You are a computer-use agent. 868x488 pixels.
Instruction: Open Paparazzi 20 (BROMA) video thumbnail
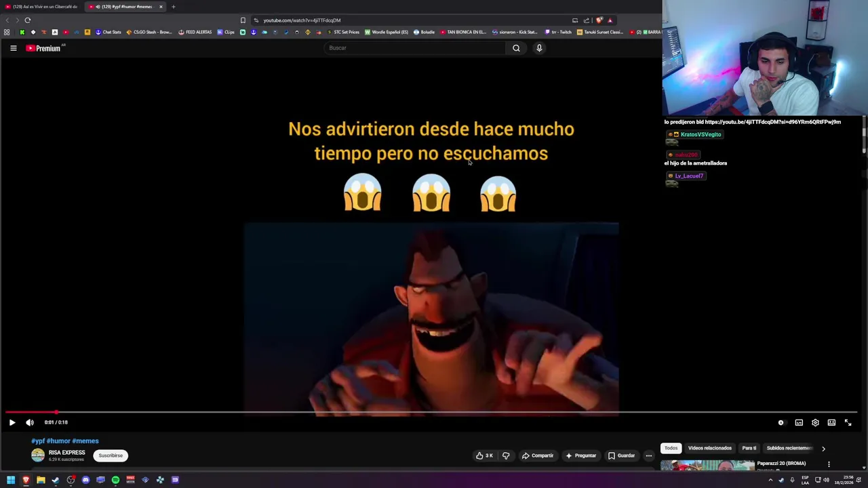707,466
